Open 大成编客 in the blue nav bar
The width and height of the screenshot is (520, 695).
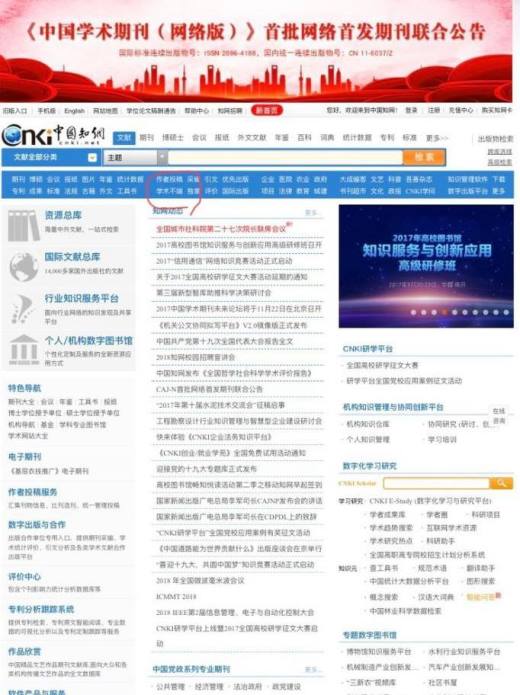[x=353, y=180]
